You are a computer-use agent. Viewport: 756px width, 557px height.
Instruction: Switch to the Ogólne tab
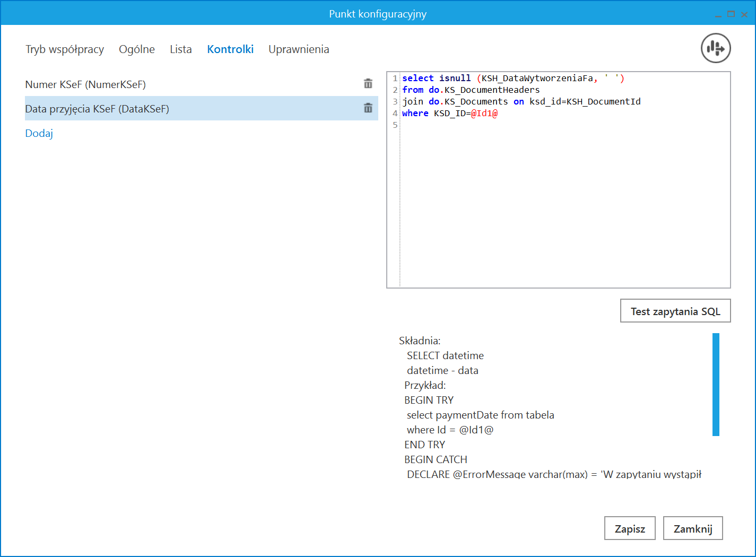(137, 49)
